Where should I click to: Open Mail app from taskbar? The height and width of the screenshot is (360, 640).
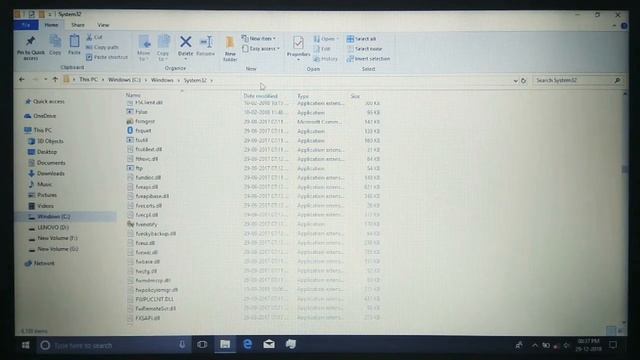269,344
